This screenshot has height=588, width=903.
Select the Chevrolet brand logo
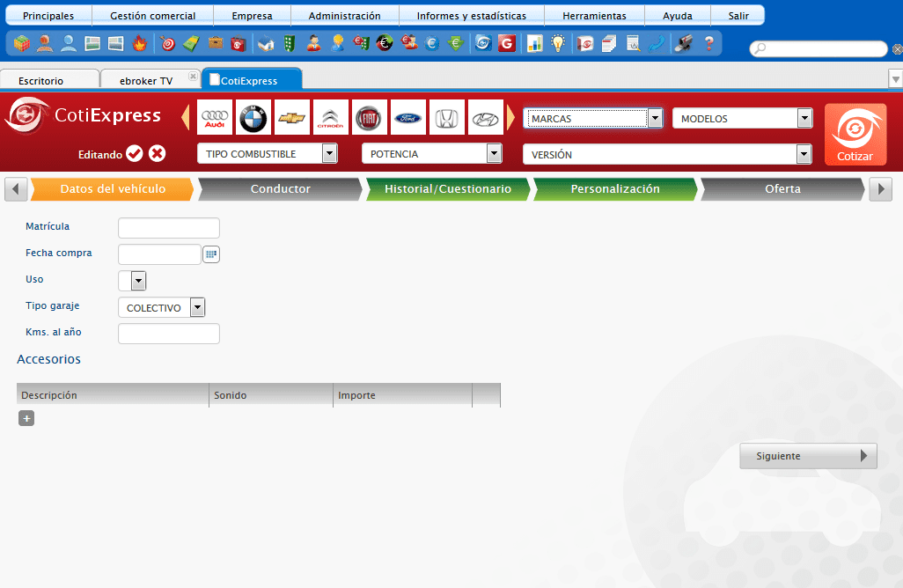click(292, 117)
